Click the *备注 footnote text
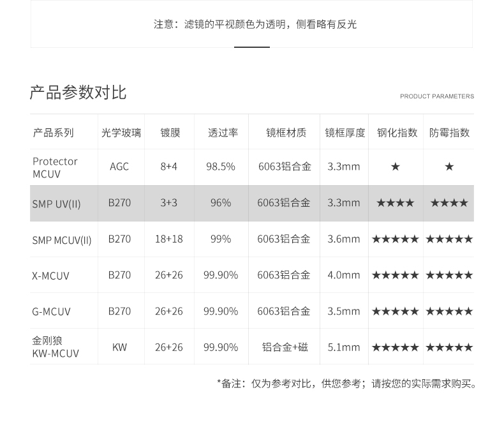The image size is (504, 427). (347, 384)
